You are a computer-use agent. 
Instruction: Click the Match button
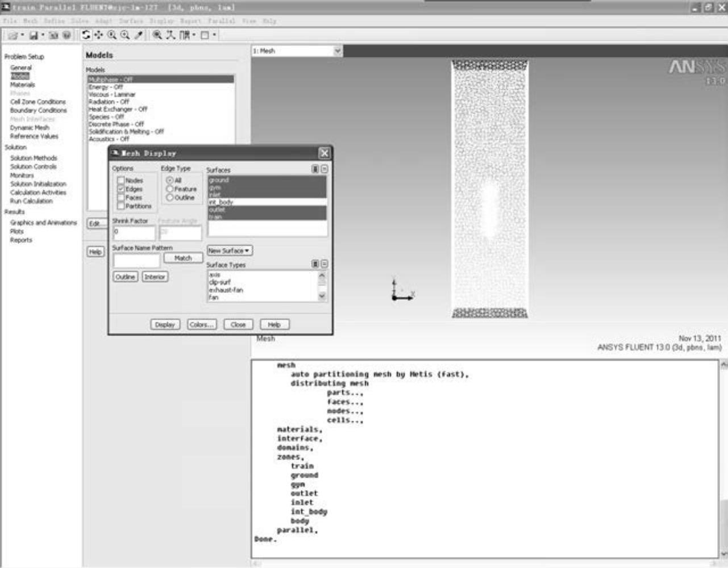coord(183,258)
